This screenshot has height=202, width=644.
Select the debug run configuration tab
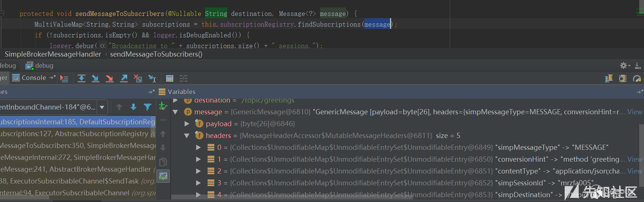pyautogui.click(x=40, y=65)
